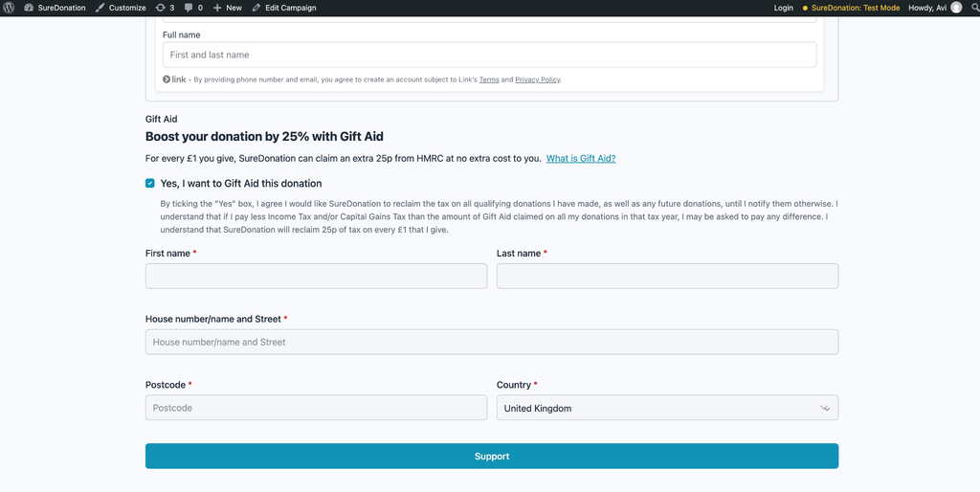Image resolution: width=980 pixels, height=492 pixels.
Task: Open the WordPress logo menu
Action: click(x=9, y=8)
